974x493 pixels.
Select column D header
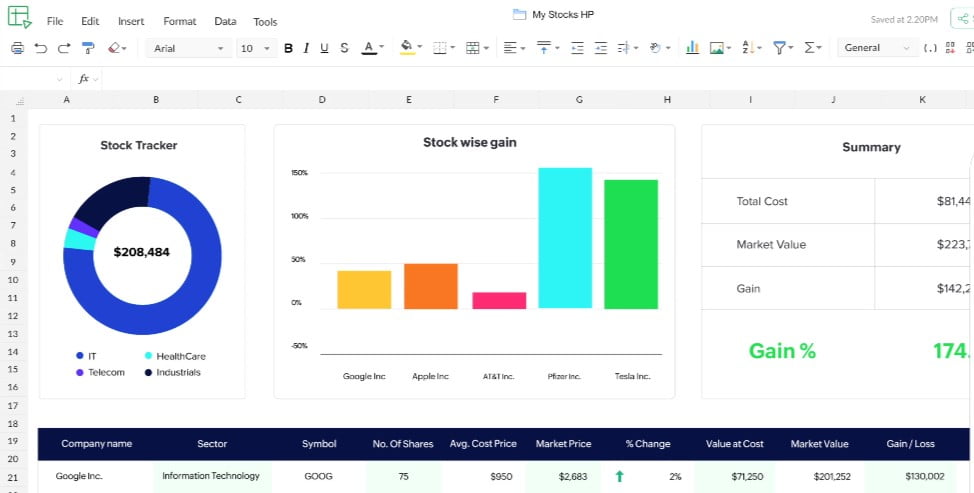click(x=322, y=99)
